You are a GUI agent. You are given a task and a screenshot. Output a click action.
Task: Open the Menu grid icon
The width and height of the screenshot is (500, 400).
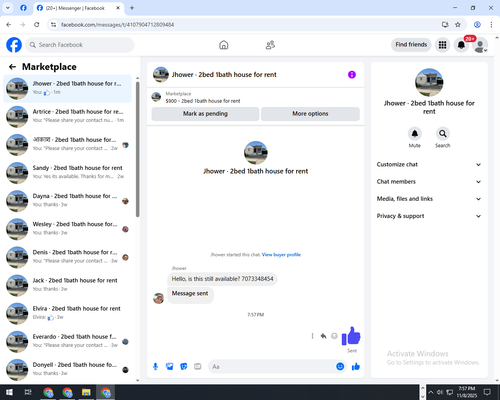(442, 45)
